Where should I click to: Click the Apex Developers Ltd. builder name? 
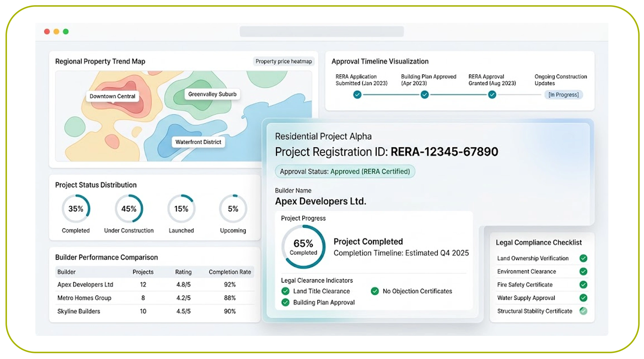click(320, 201)
